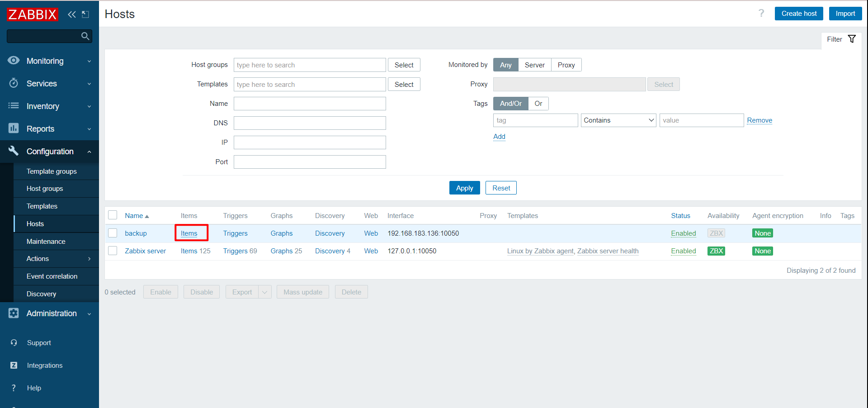Expand the Actions submenu arrow
Screen dimensions: 868x408
(x=89, y=259)
